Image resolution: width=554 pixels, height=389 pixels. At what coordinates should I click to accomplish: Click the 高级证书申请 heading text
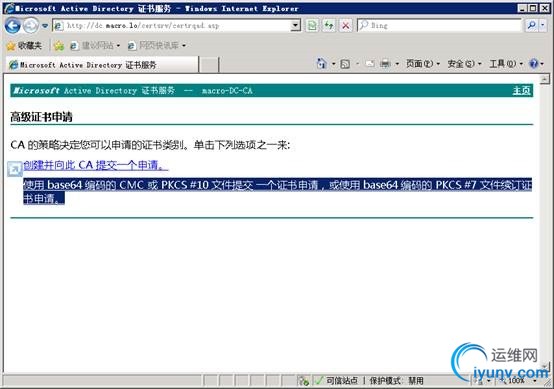(x=41, y=117)
